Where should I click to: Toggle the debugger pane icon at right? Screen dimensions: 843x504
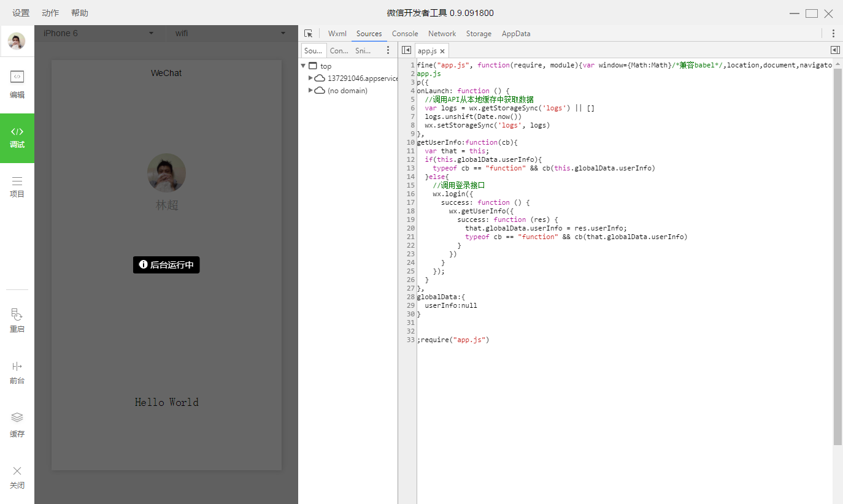835,50
